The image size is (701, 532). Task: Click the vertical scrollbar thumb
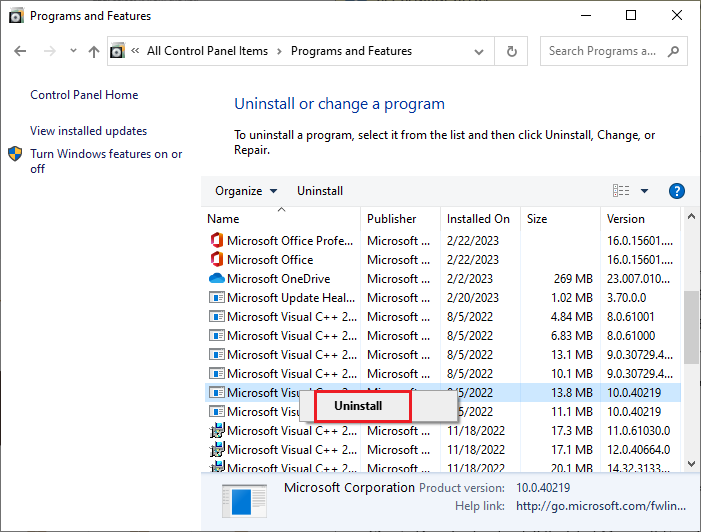pyautogui.click(x=691, y=327)
